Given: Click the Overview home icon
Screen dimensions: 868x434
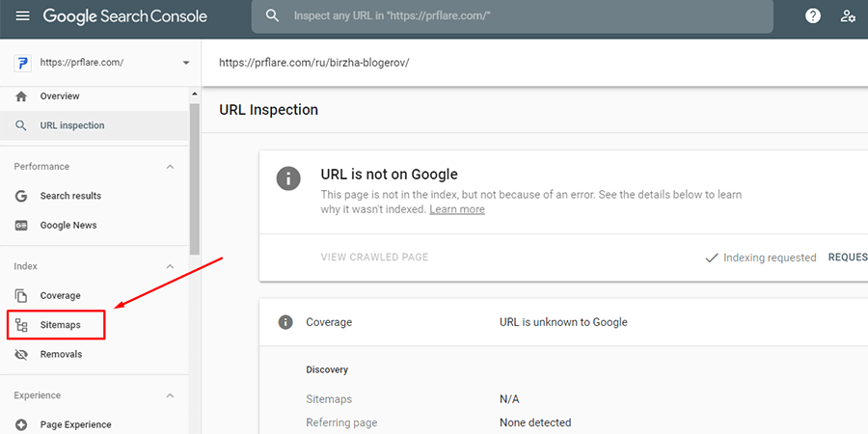Looking at the screenshot, I should point(21,96).
